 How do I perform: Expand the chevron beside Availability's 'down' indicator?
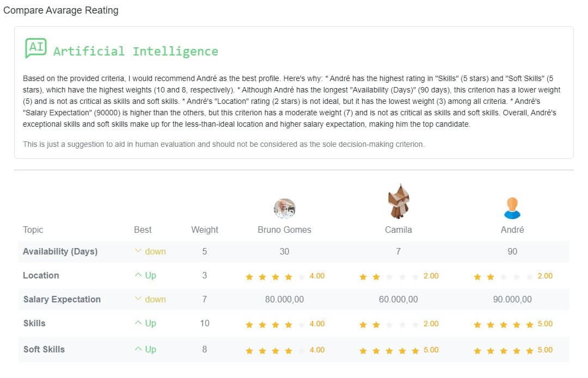[139, 251]
